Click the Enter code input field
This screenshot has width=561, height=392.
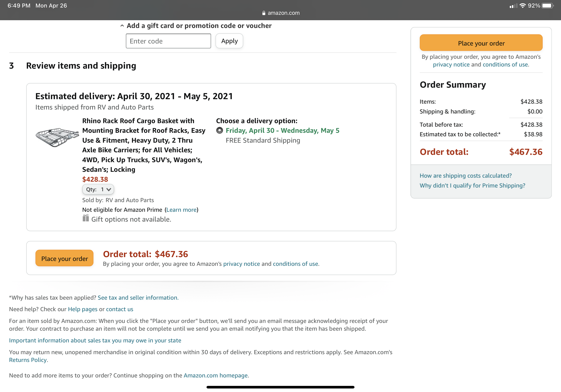(x=168, y=41)
